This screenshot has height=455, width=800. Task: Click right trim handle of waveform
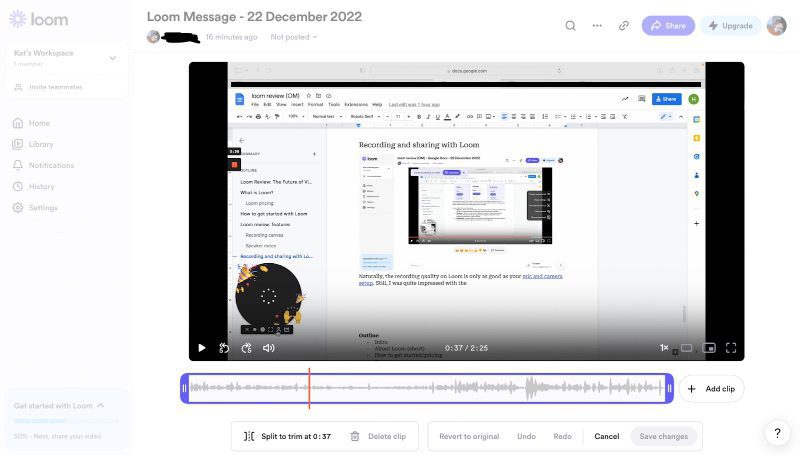(669, 388)
